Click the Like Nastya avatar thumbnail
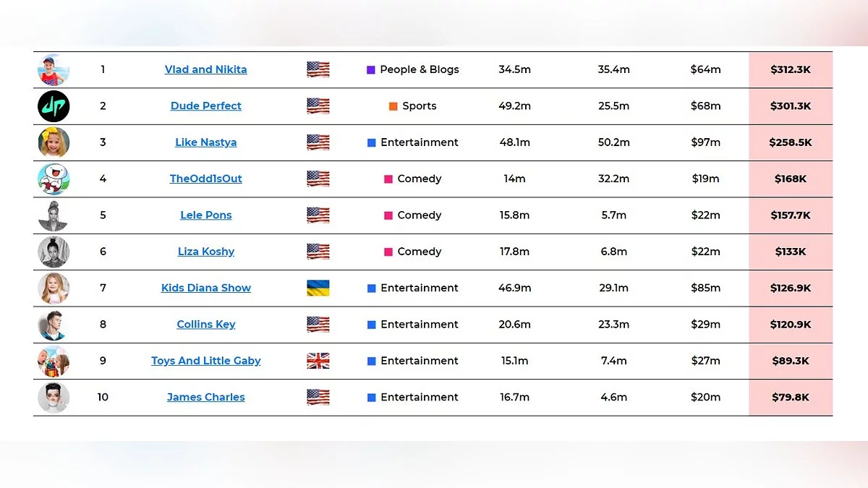 (54, 142)
